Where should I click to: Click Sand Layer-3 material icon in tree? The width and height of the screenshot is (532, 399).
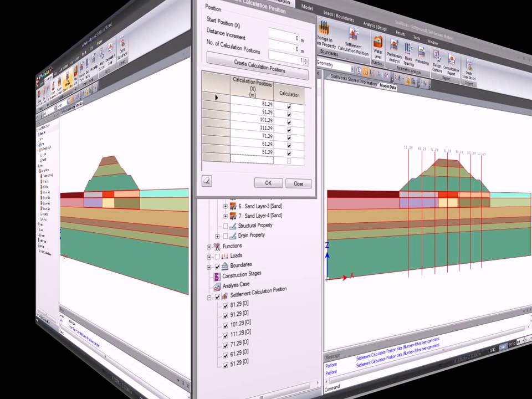click(233, 206)
